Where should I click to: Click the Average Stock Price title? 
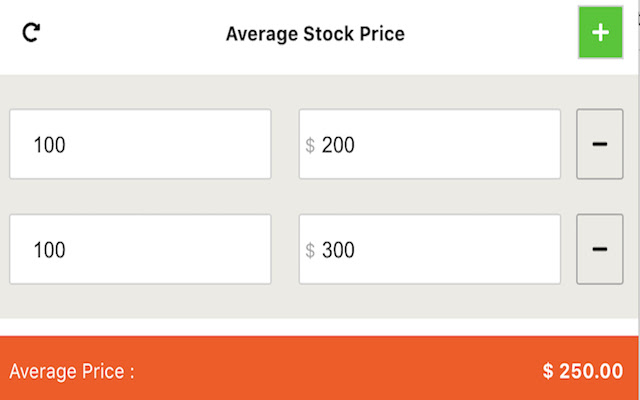point(315,34)
